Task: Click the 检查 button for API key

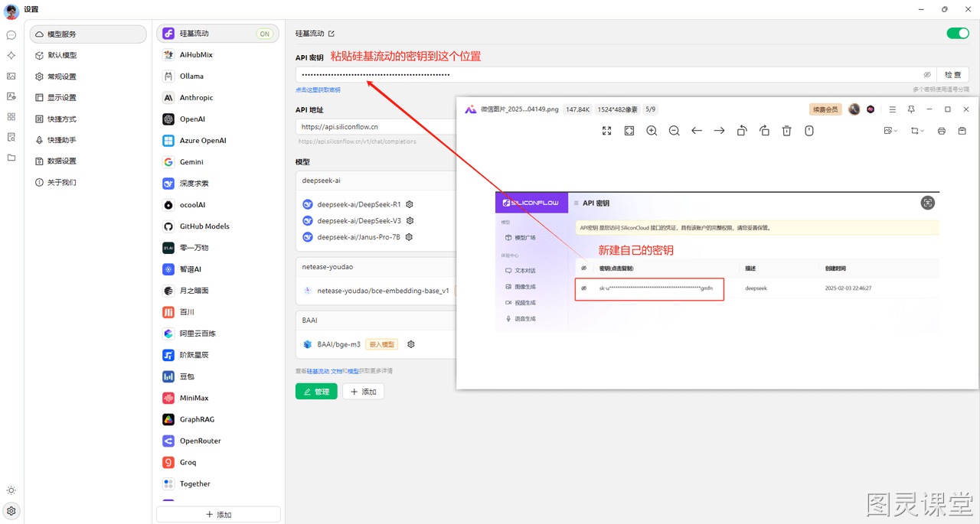Action: pyautogui.click(x=952, y=75)
